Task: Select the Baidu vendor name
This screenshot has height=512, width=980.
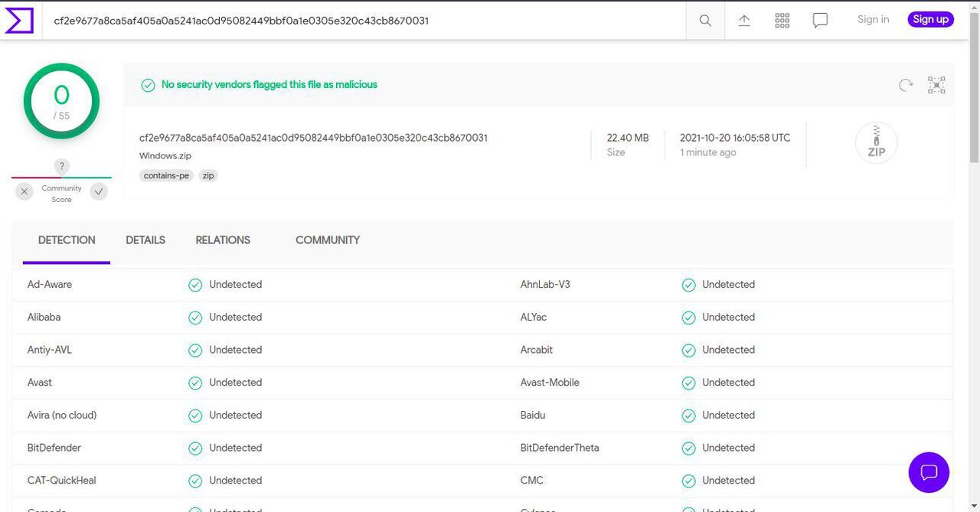Action: tap(533, 416)
